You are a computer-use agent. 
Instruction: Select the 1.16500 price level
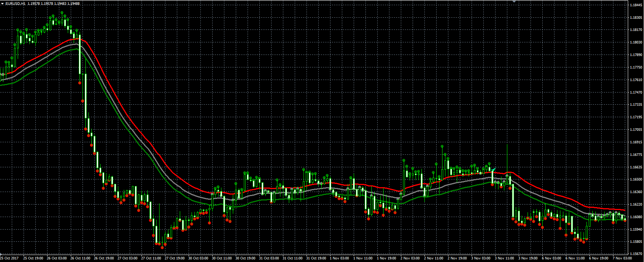pyautogui.click(x=636, y=179)
